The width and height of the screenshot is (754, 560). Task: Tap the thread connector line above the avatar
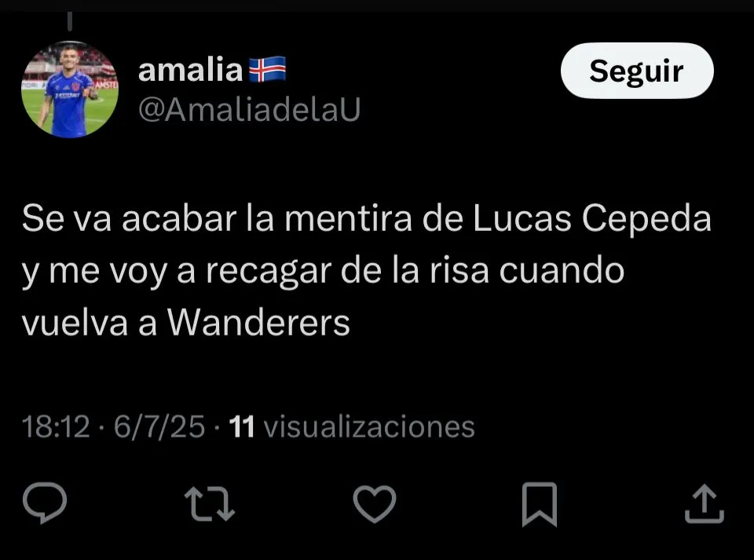[70, 21]
